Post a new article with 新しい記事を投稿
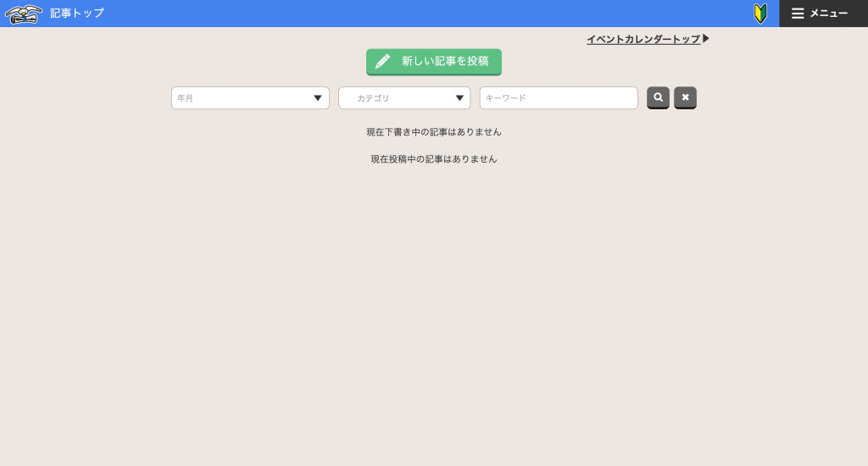868x466 pixels. coord(434,62)
